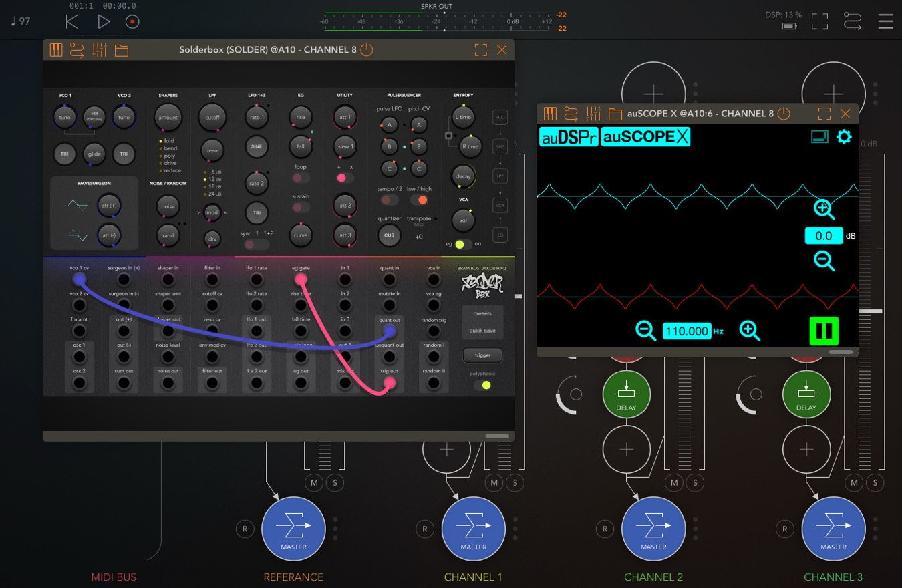Zoom out amplitude with magnifier below dB field
The image size is (902, 588).
tap(824, 261)
